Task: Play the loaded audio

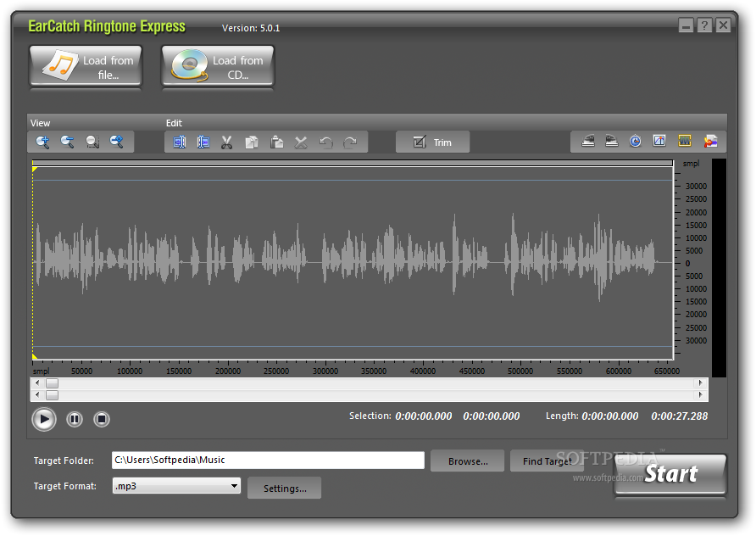Action: [44, 419]
